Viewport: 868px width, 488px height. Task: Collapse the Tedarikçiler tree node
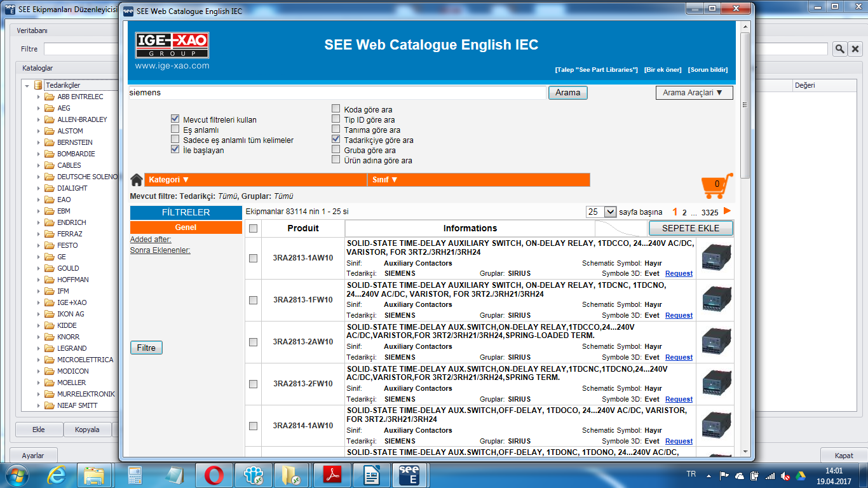27,85
